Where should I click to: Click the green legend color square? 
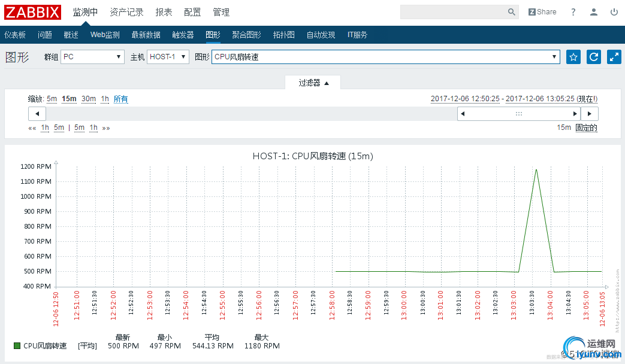pyautogui.click(x=17, y=345)
